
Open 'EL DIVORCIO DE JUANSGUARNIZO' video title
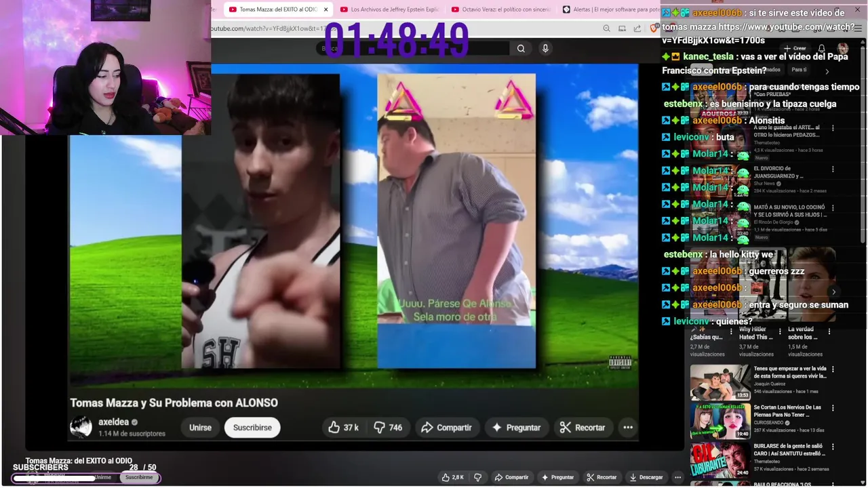(x=778, y=172)
